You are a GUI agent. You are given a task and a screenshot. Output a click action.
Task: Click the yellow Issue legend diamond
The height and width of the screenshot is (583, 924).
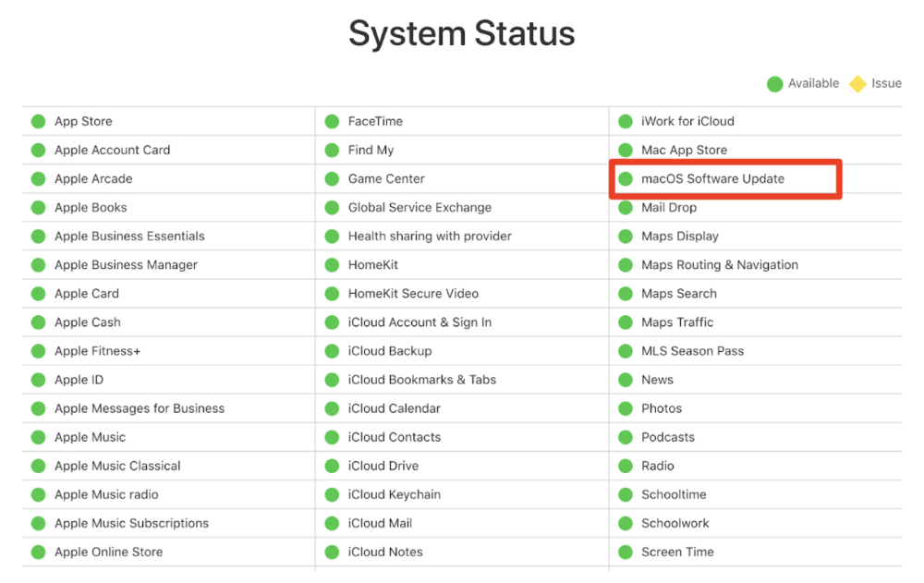click(x=857, y=84)
